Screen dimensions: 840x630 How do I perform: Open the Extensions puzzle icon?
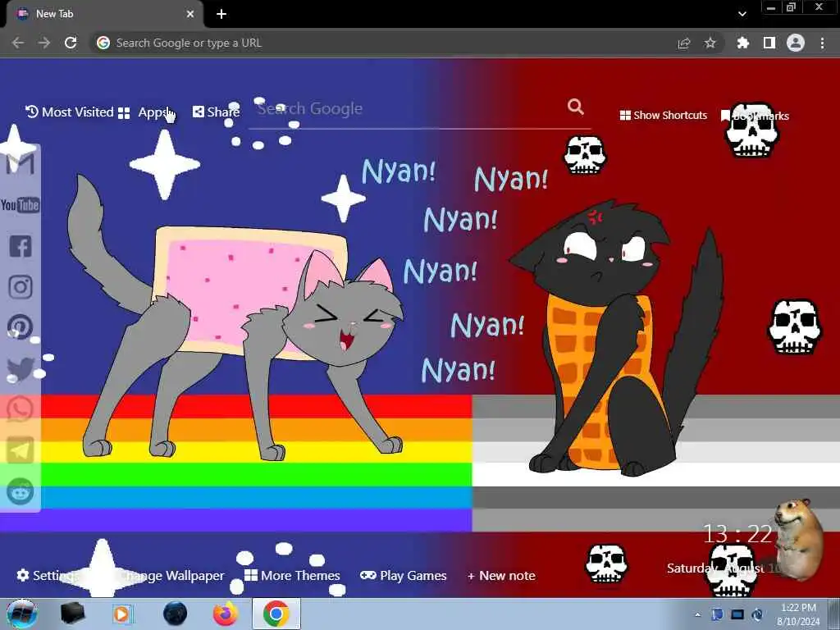tap(742, 43)
